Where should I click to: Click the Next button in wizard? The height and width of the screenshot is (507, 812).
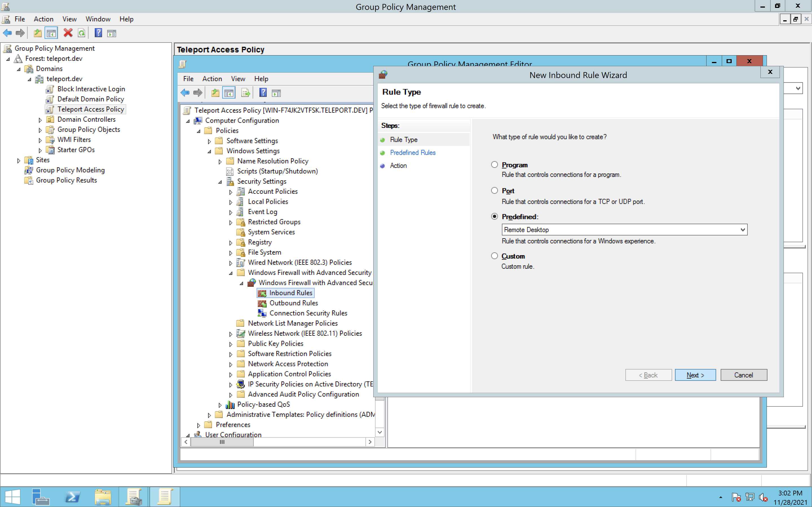(x=695, y=375)
